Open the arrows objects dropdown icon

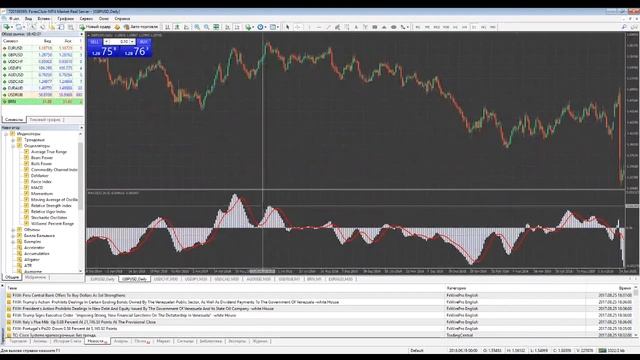[404, 27]
